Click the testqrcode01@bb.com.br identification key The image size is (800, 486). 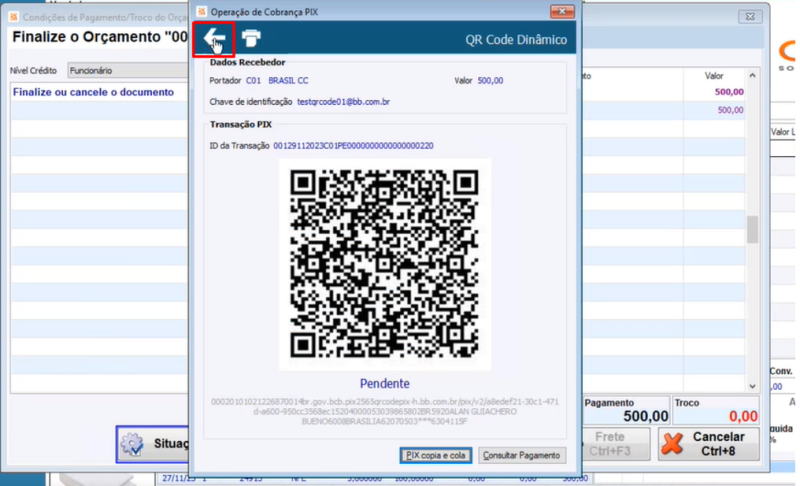coord(343,102)
